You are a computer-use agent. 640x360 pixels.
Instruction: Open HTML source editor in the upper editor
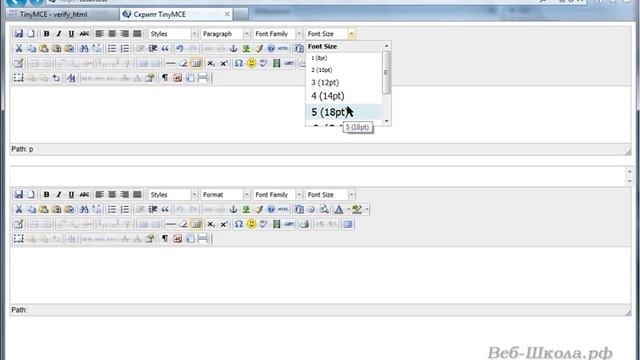point(283,49)
